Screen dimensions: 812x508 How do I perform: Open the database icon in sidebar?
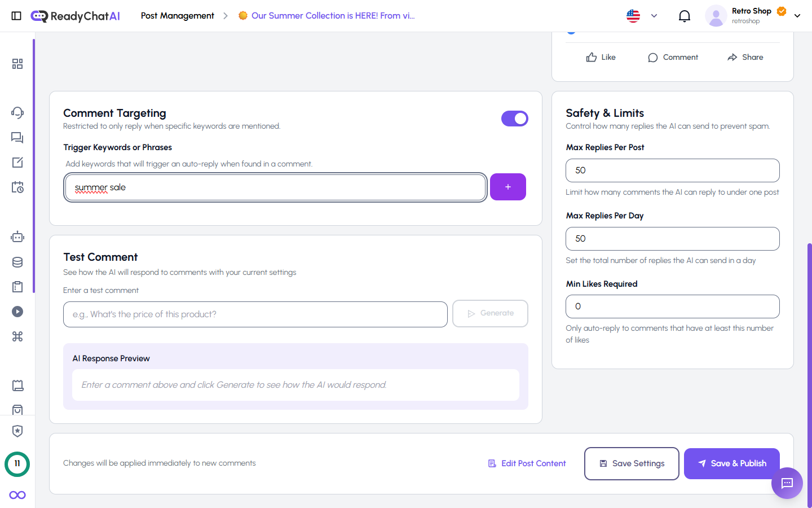(x=17, y=262)
